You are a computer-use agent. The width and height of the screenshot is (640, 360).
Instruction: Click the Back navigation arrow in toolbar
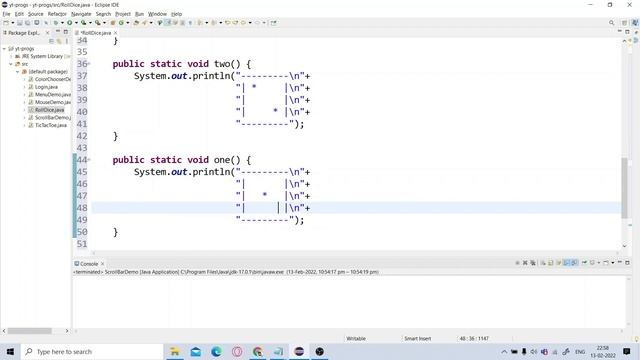point(243,23)
